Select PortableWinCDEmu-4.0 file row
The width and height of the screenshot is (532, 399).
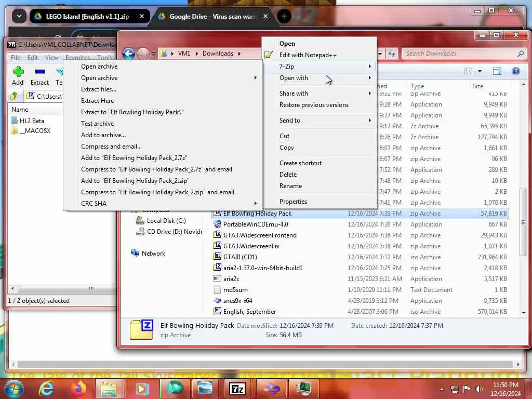(x=360, y=224)
